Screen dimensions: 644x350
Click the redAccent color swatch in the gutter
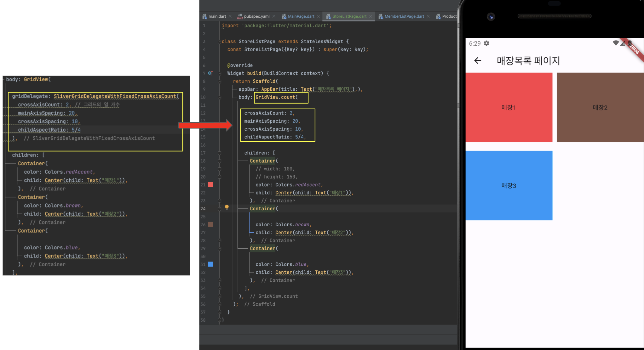(x=210, y=185)
